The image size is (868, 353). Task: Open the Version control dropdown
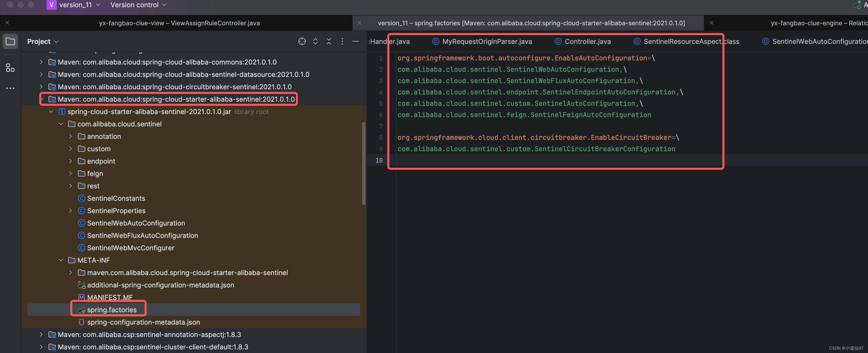coord(138,5)
